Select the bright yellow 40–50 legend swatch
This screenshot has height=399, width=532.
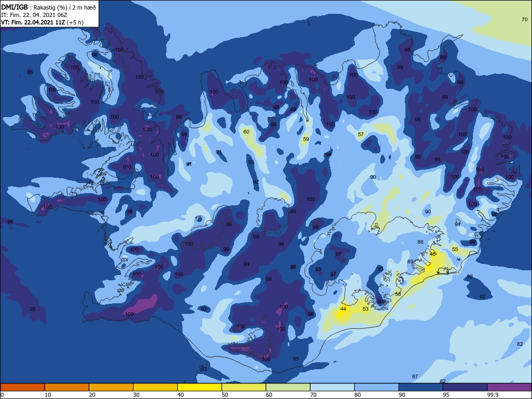coord(199,387)
